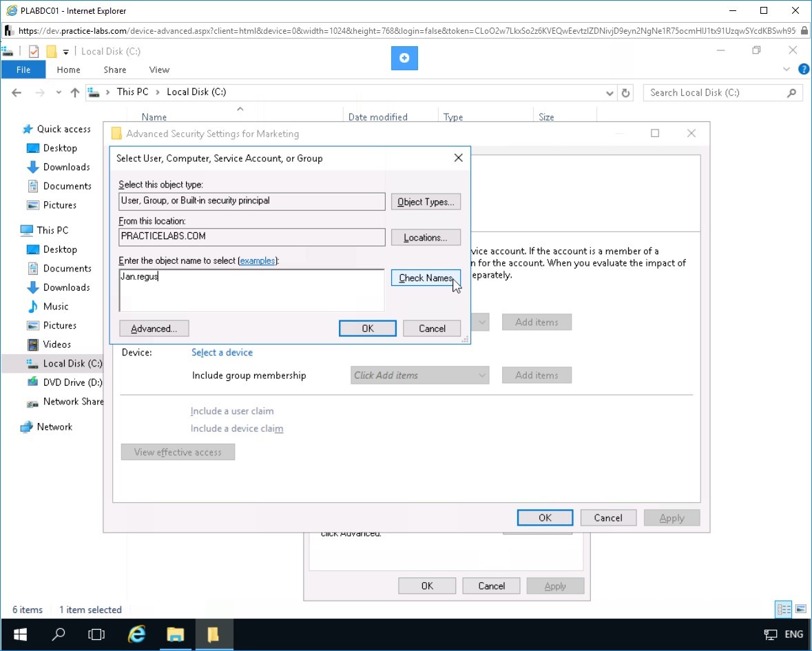Sort by Date modified column

pyautogui.click(x=377, y=117)
